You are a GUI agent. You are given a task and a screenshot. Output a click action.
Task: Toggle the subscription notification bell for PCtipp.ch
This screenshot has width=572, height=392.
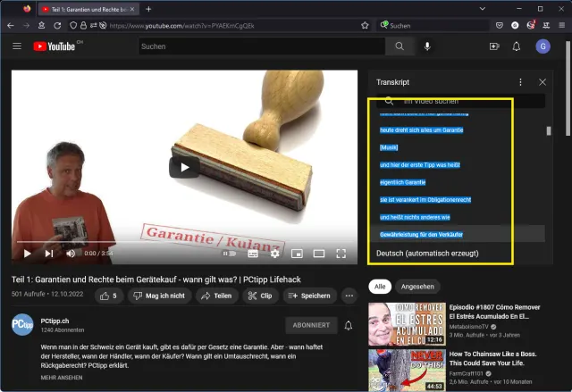pyautogui.click(x=348, y=326)
